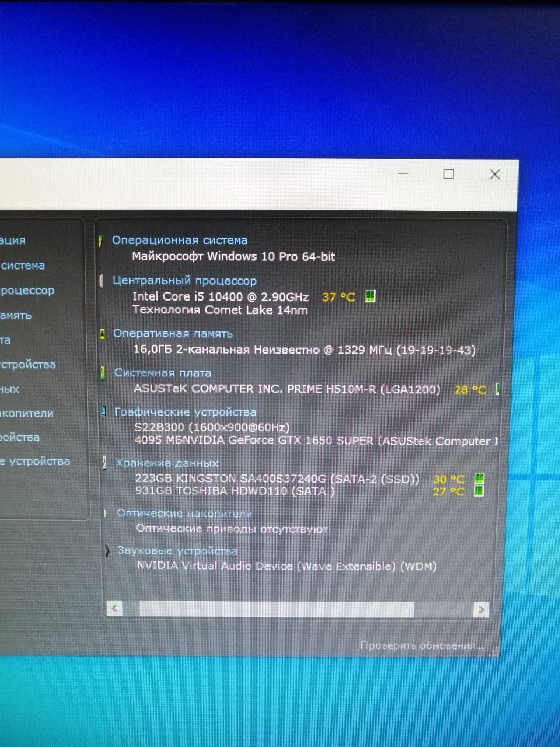Click text 'Майкрософт Windows 10 Pro 64-bit'

pyautogui.click(x=233, y=256)
